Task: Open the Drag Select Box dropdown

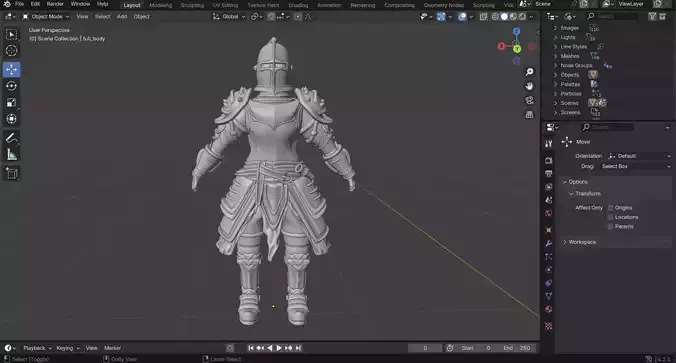Action: [636, 166]
